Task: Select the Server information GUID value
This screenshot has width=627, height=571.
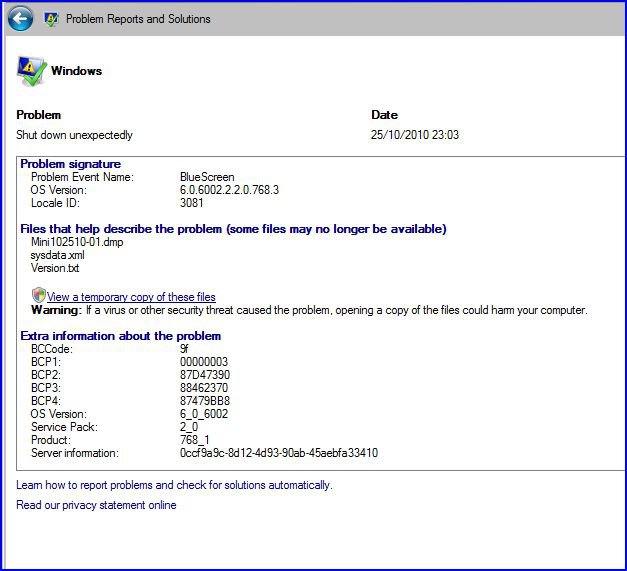Action: (279, 453)
